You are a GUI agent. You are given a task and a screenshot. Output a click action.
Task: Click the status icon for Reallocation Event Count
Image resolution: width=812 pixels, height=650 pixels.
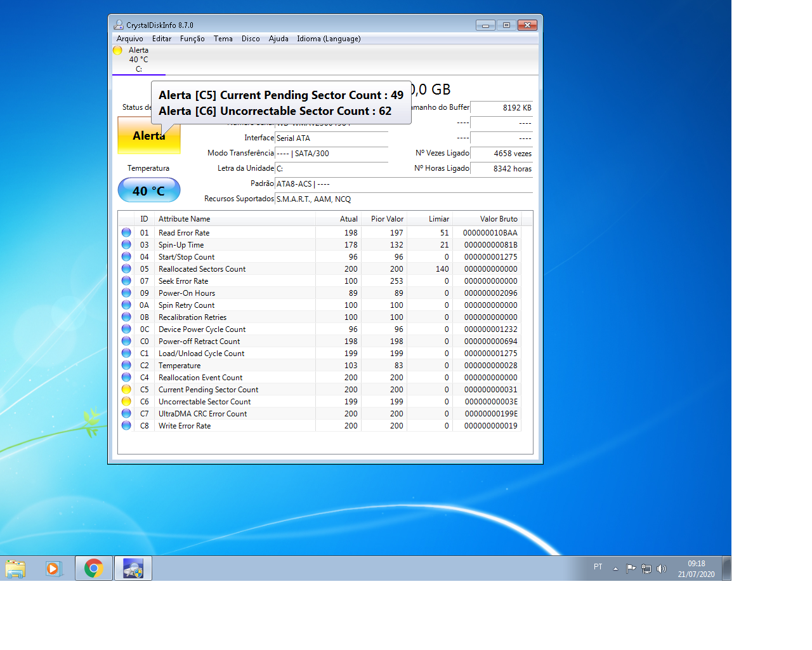[x=126, y=377]
